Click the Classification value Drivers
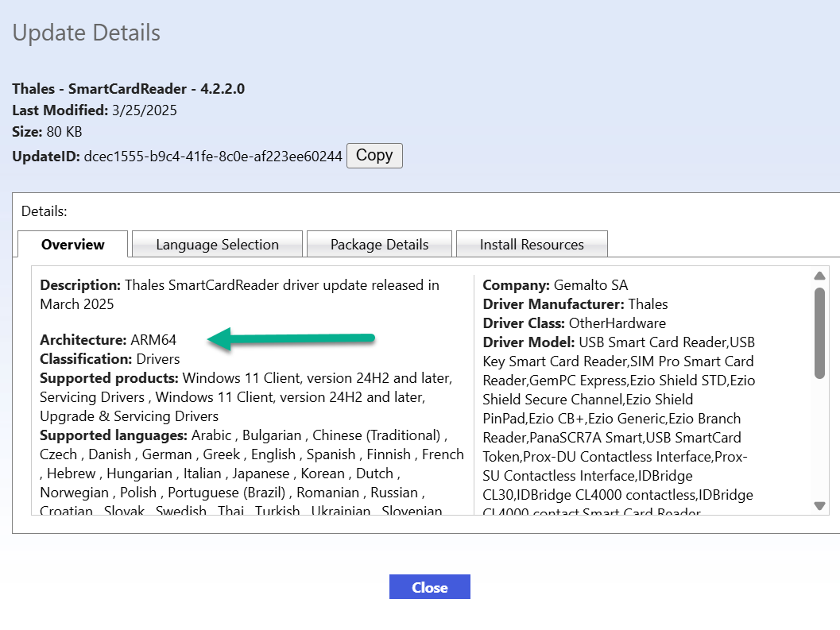The image size is (840, 630). [x=158, y=359]
